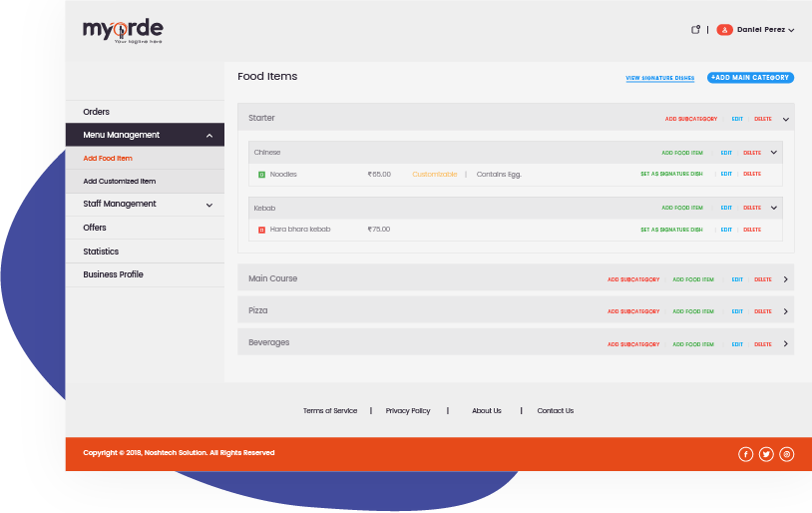Open Terms of Service footer link
The width and height of the screenshot is (812, 513).
(x=330, y=411)
